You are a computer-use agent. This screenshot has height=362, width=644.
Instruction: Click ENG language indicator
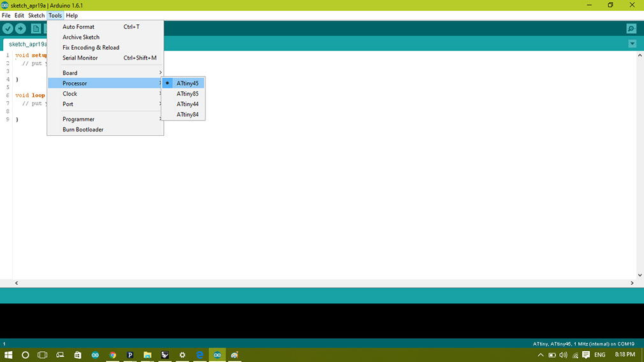[x=599, y=355]
